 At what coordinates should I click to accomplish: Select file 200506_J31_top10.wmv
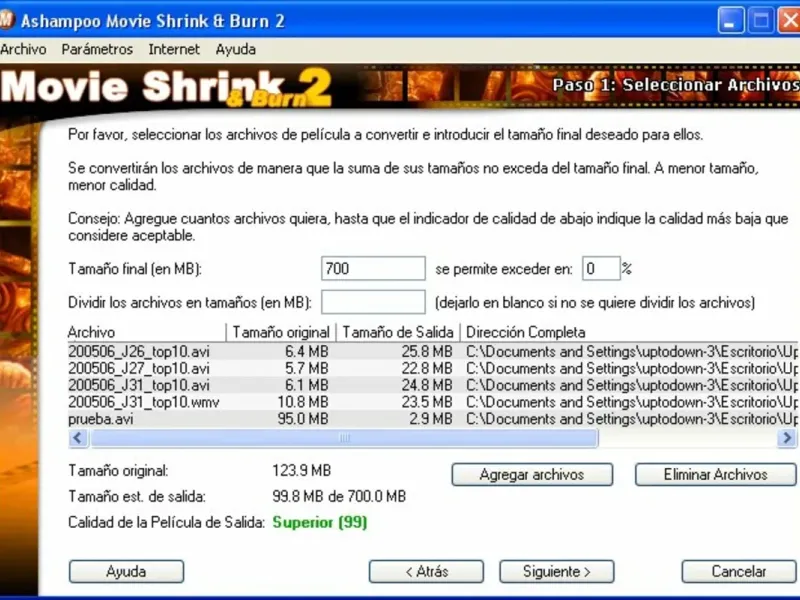144,402
